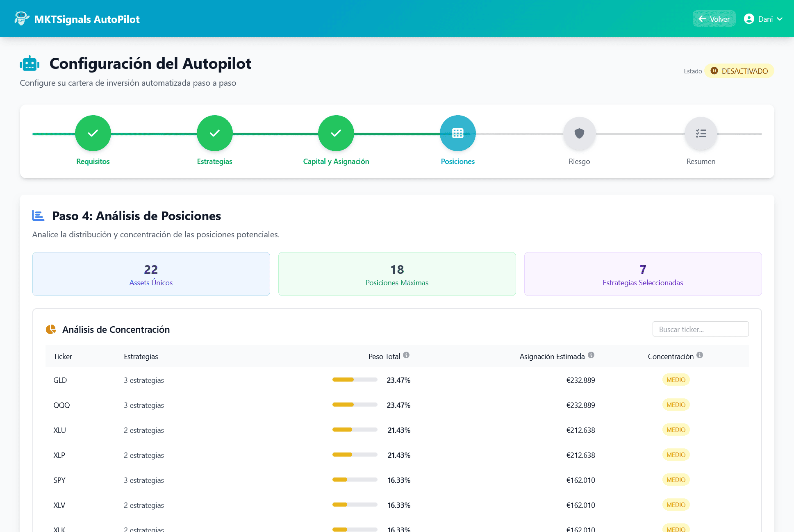The image size is (794, 532).
Task: Select the Posiciones grid step icon
Action: point(457,133)
